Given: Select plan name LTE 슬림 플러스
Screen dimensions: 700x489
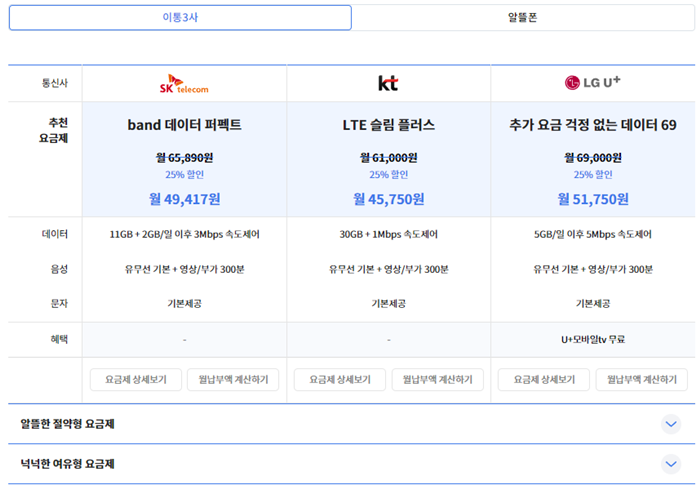Looking at the screenshot, I should pyautogui.click(x=388, y=125).
